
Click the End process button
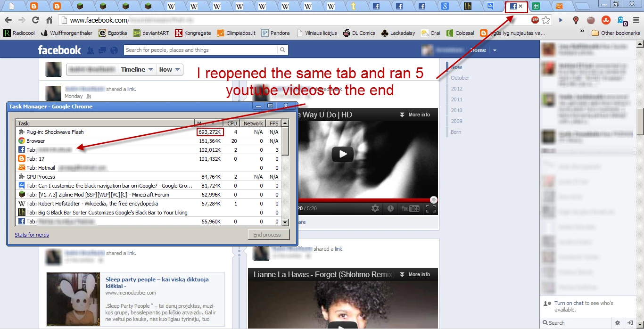click(x=269, y=235)
